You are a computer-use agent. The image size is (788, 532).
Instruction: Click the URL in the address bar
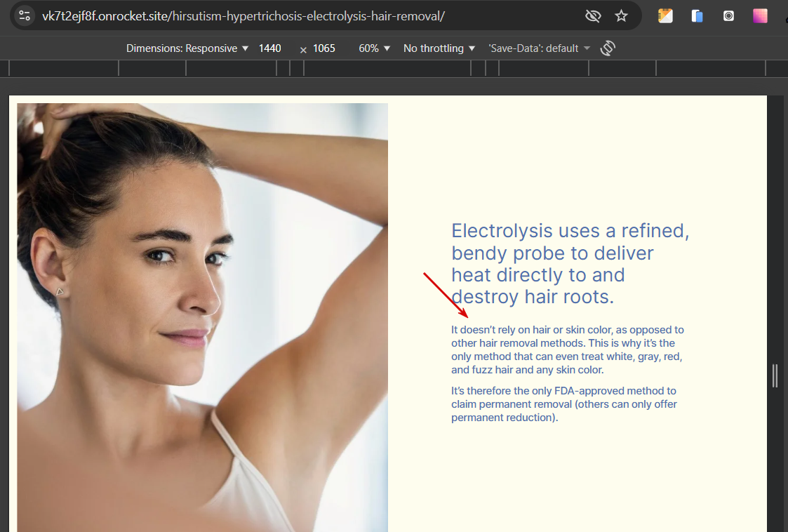243,16
